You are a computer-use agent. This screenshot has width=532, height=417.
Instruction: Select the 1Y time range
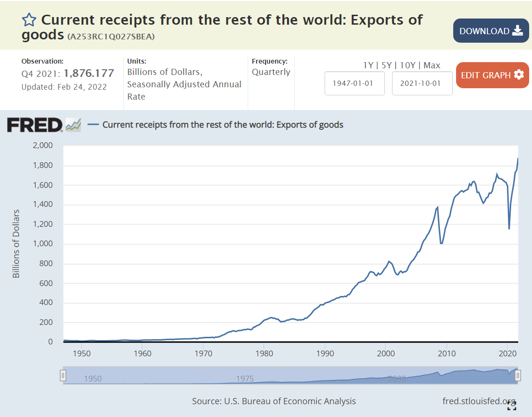click(x=368, y=65)
